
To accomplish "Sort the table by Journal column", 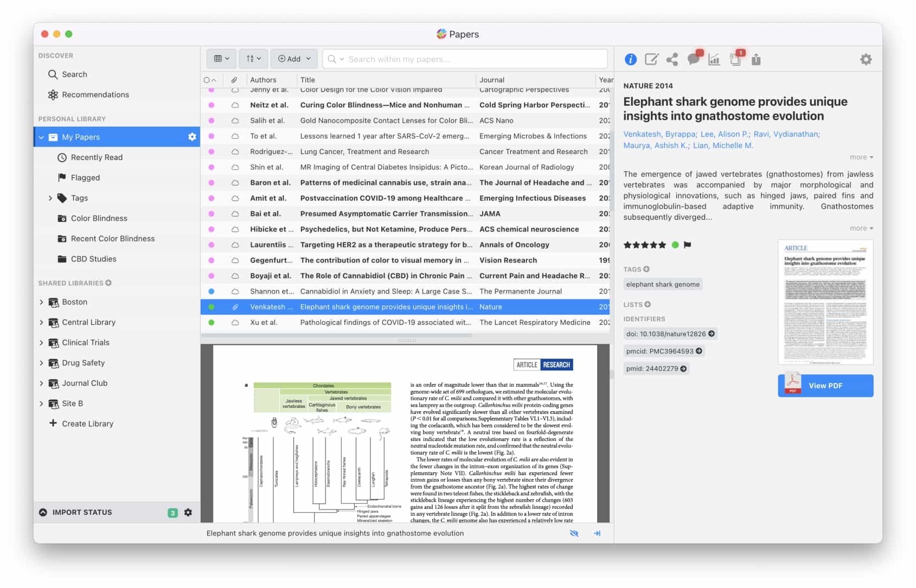I will click(x=492, y=80).
